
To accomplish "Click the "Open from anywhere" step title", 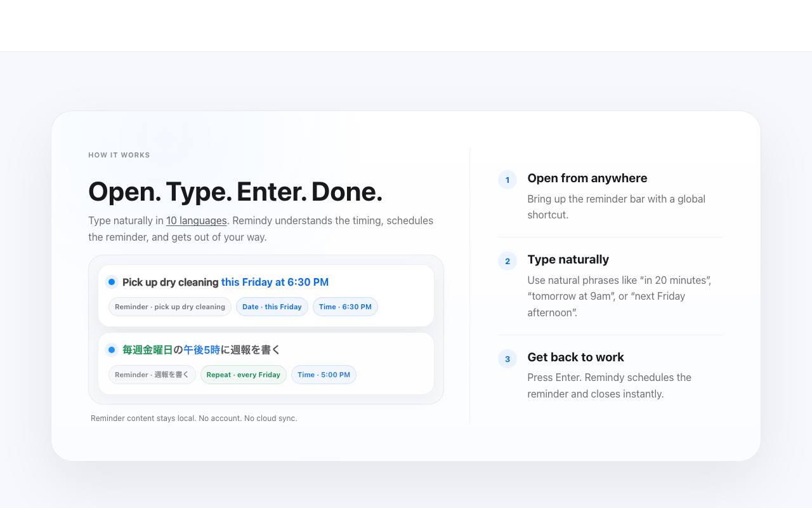I will 587,178.
